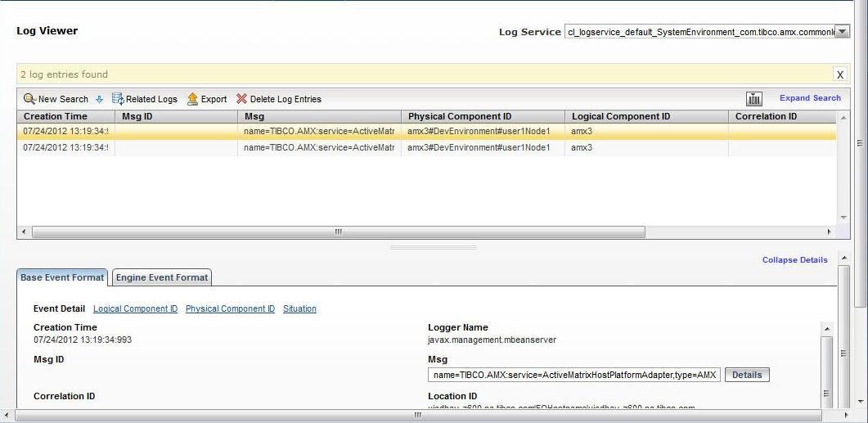Click the New Search magnifier icon
Image resolution: width=868 pixels, height=423 pixels.
pyautogui.click(x=29, y=99)
